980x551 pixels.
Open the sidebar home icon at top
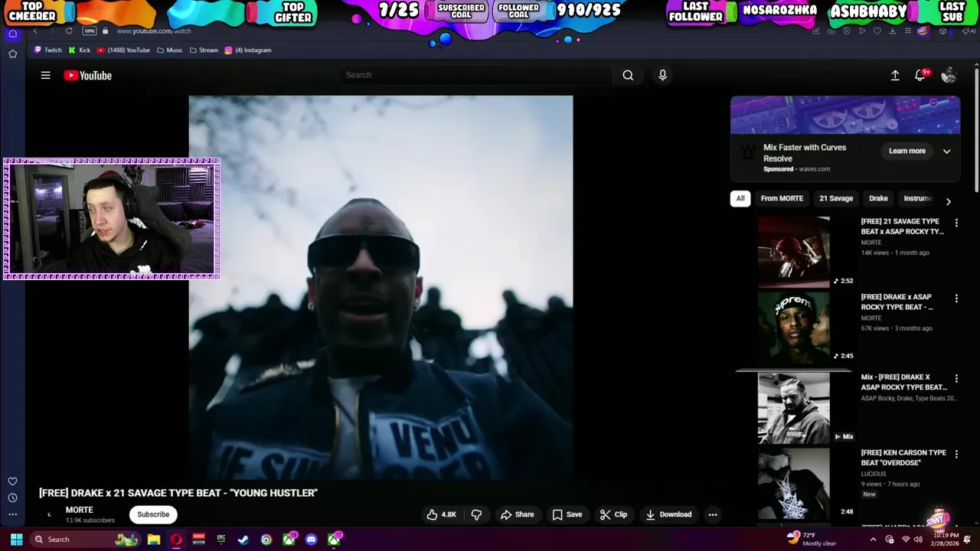click(x=12, y=34)
